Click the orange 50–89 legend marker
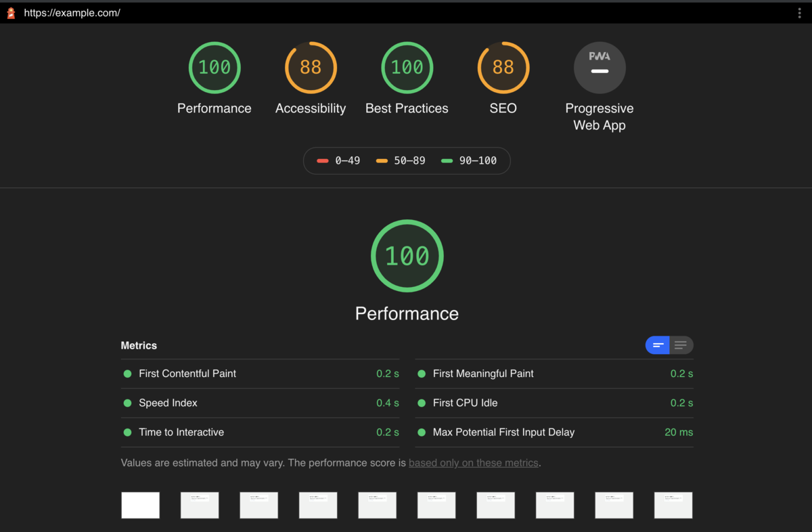 [x=382, y=160]
